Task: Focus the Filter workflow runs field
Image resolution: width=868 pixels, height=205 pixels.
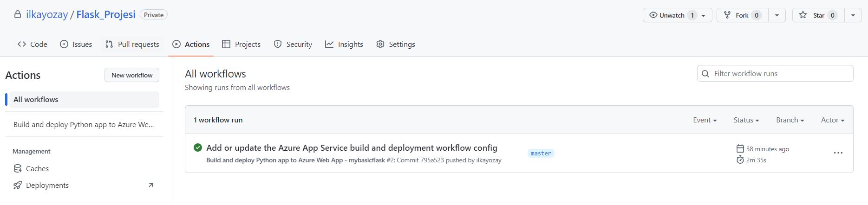Action: tap(780, 74)
